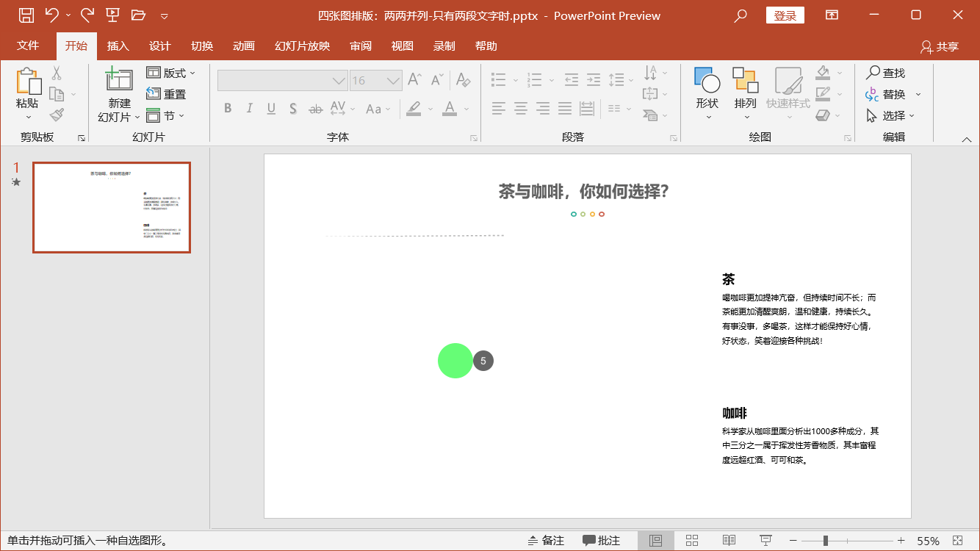This screenshot has height=551, width=980.
Task: Switch to the 切换 tab
Action: pos(202,46)
